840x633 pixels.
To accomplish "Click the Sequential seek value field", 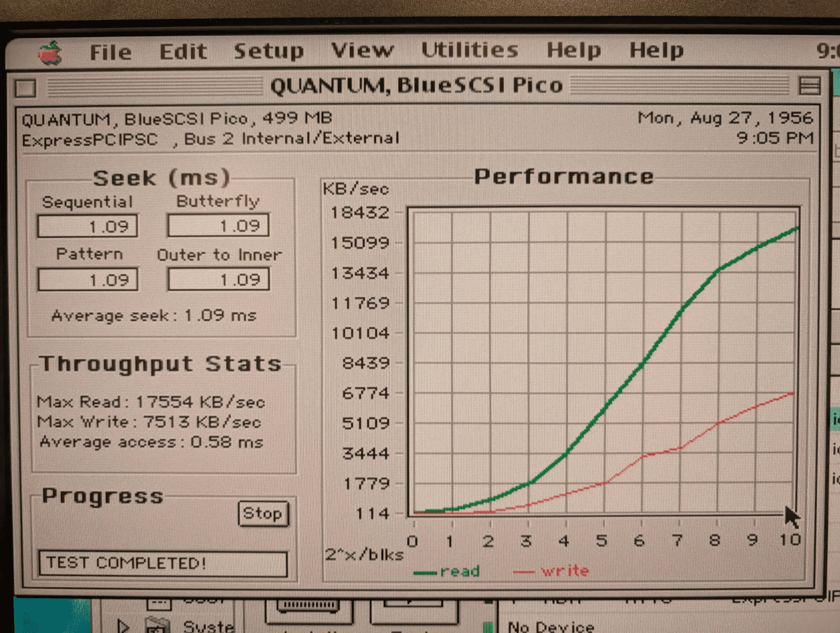I will [88, 226].
